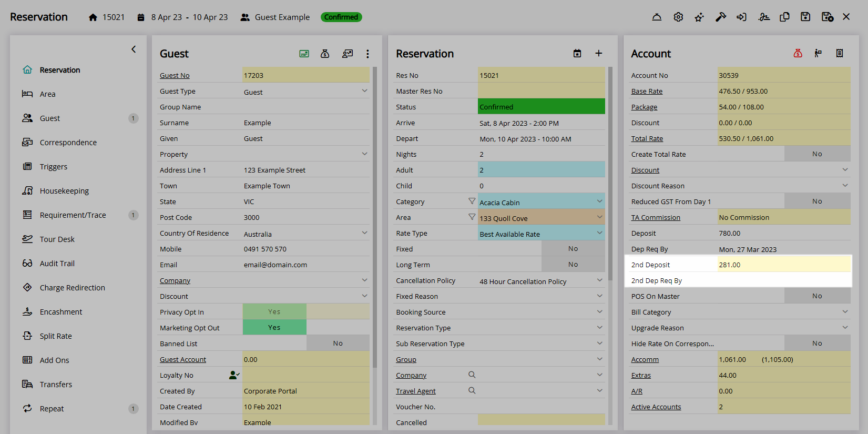Click the hammer tool icon in top toolbar
Screen dimensions: 868x434
coord(721,17)
